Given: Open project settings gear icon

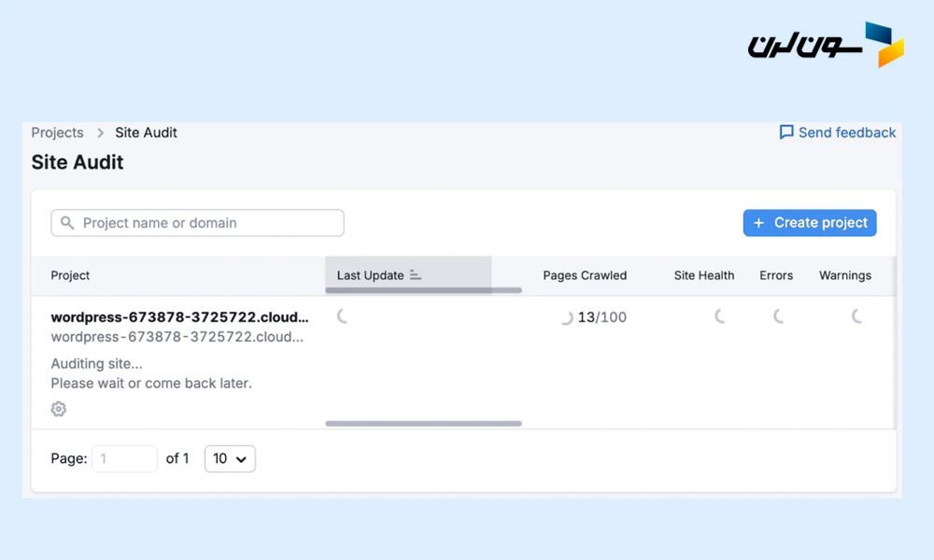Looking at the screenshot, I should pyautogui.click(x=59, y=409).
